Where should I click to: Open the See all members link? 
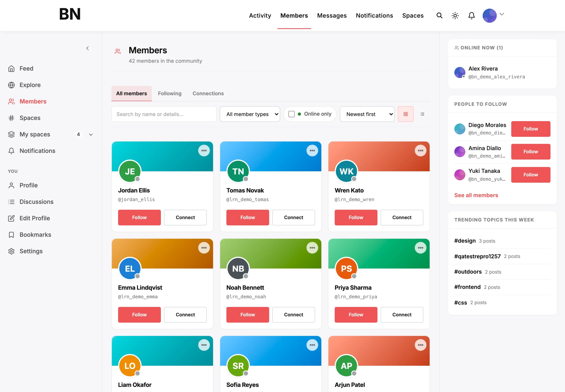coord(476,195)
